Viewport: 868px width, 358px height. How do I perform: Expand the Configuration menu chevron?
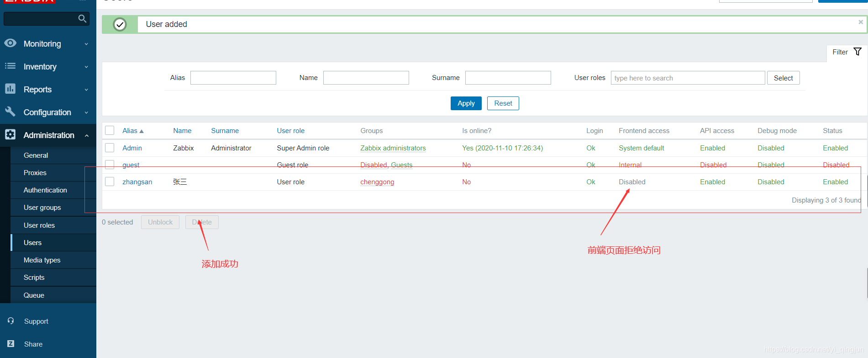[x=86, y=112]
